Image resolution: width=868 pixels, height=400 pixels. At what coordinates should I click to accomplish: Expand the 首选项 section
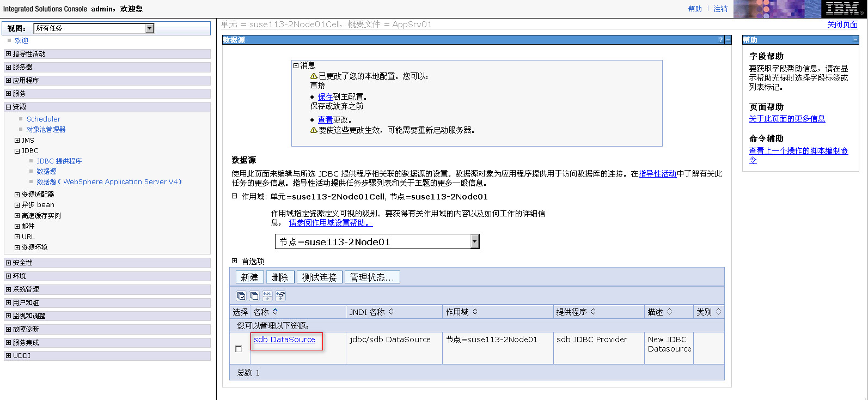click(x=235, y=261)
